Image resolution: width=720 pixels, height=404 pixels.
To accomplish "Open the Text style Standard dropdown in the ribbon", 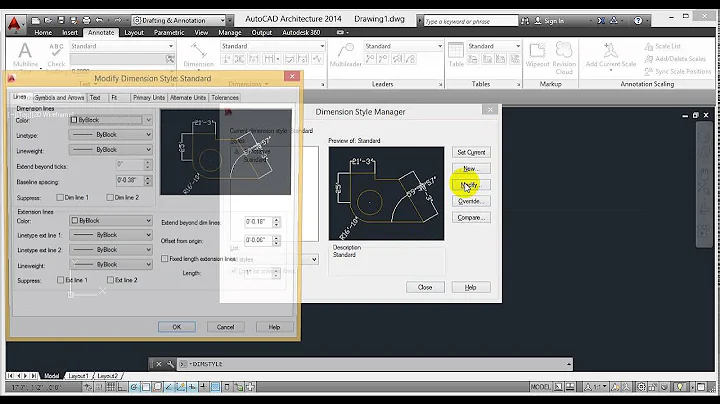I will click(x=122, y=46).
